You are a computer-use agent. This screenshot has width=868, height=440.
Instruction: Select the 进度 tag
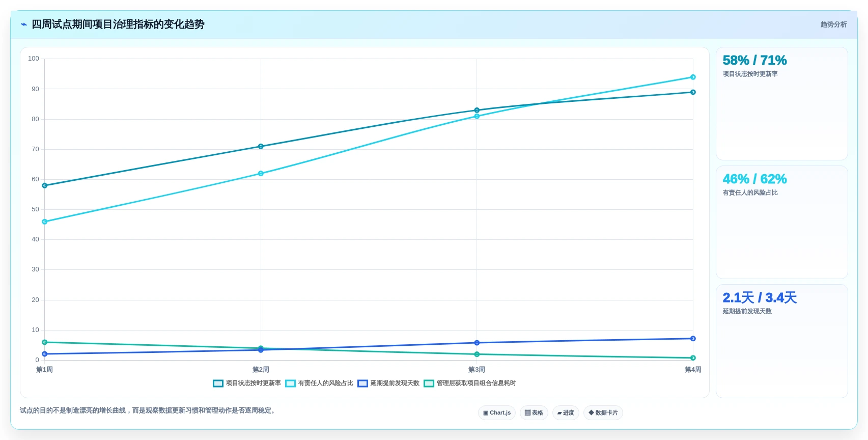(x=566, y=413)
